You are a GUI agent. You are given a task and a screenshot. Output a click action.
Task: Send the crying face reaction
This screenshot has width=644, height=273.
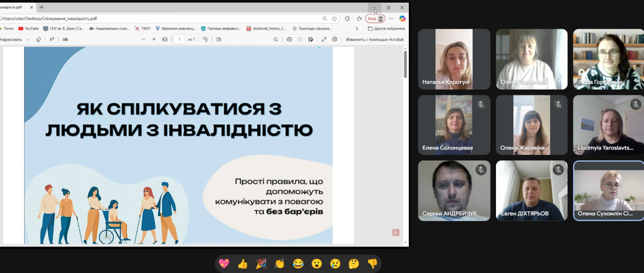(x=335, y=264)
